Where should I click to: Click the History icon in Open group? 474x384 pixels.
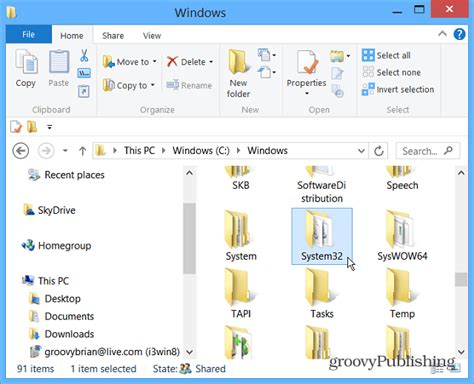click(337, 91)
